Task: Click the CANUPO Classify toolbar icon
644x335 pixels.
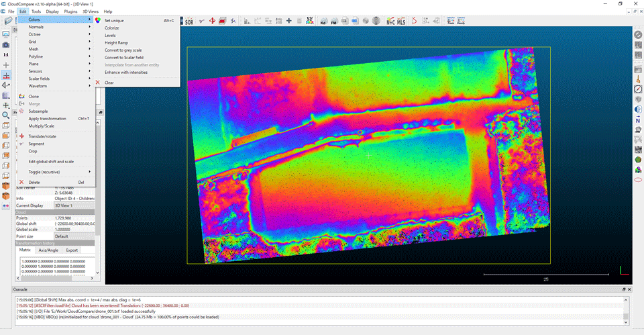Action: click(x=461, y=21)
